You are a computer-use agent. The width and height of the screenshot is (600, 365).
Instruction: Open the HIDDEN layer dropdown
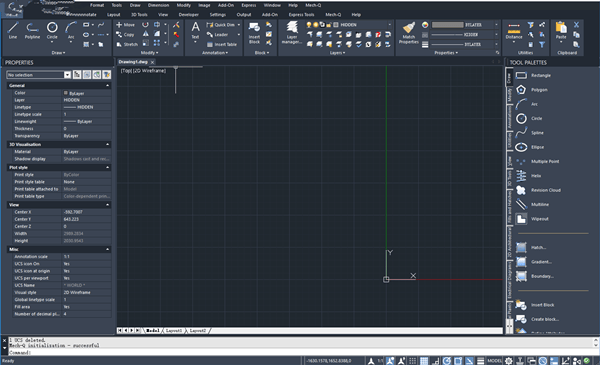point(390,25)
